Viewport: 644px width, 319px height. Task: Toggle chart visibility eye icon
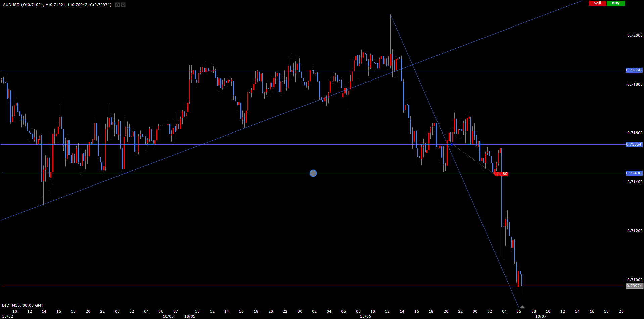pyautogui.click(x=117, y=5)
